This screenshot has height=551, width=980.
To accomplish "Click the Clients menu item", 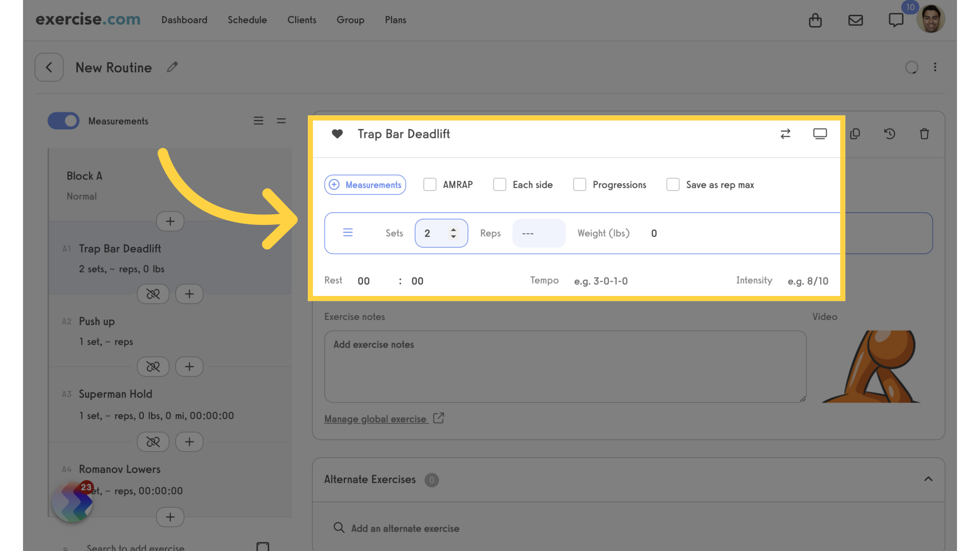I will [x=302, y=19].
